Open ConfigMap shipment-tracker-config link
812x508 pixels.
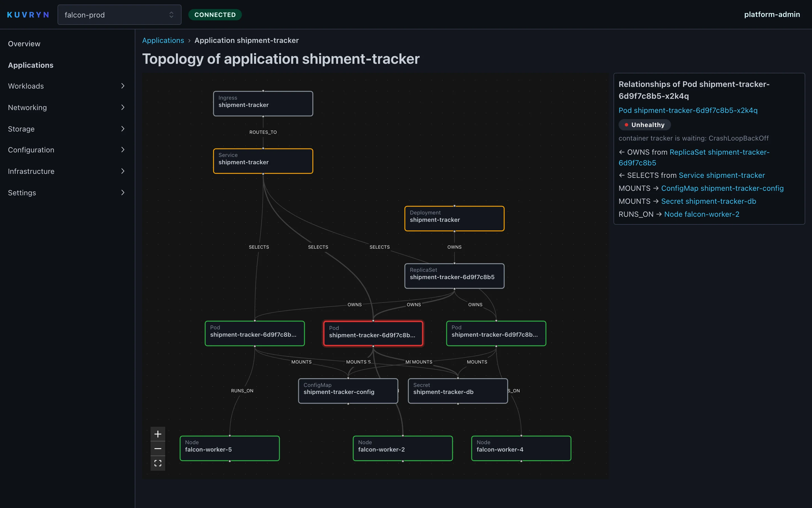[x=722, y=188]
